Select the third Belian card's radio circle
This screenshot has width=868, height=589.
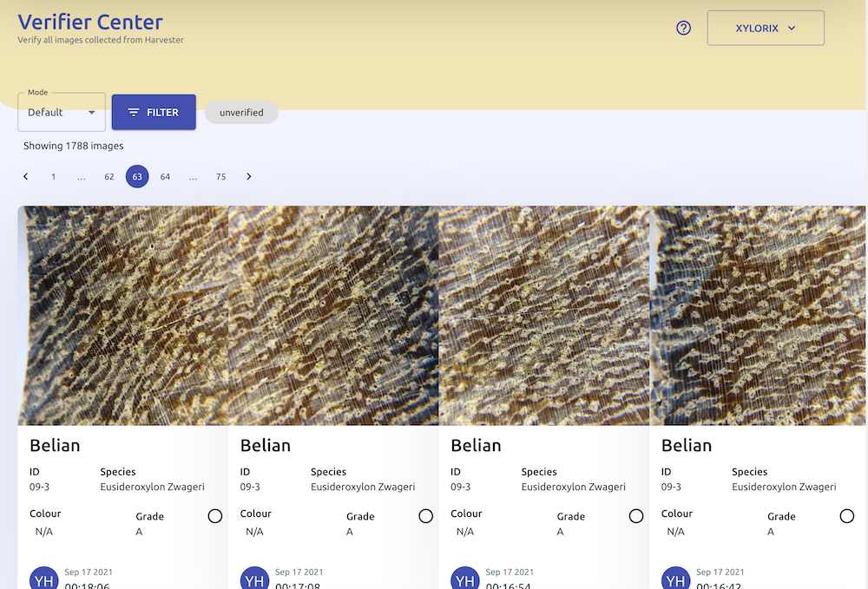point(636,516)
